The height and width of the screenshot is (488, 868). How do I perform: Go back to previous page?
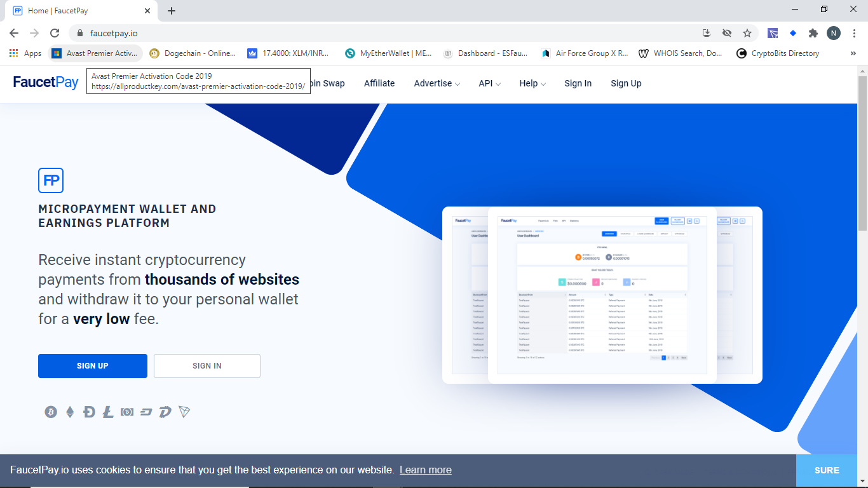14,33
